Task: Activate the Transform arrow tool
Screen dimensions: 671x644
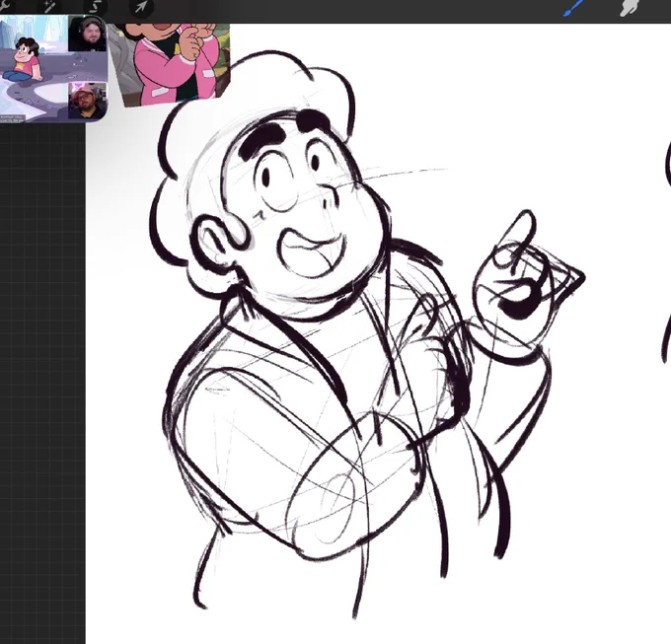Action: point(141,7)
